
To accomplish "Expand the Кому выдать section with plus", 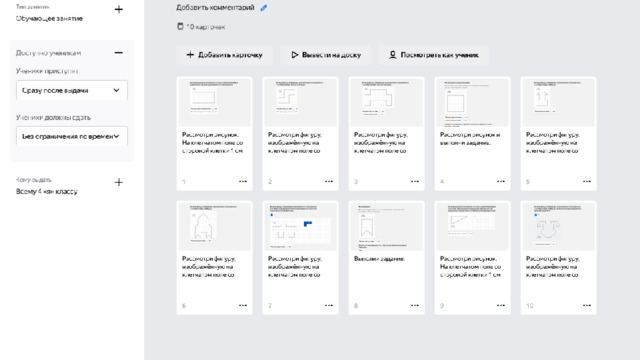I will pyautogui.click(x=118, y=182).
